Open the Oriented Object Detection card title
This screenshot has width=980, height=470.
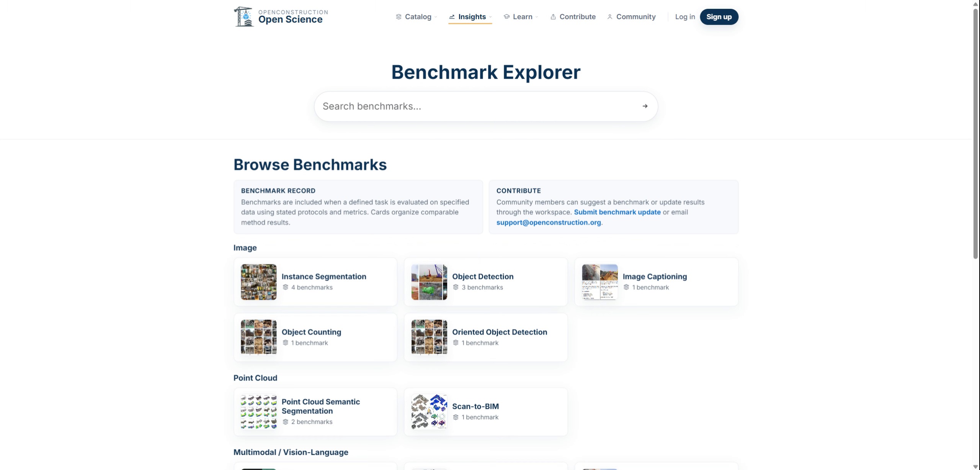[500, 332]
